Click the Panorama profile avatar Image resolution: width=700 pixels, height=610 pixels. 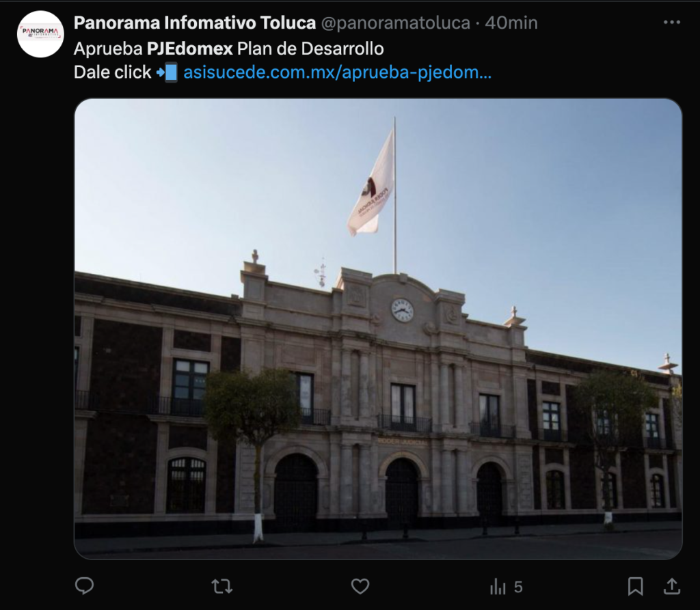pos(40,34)
